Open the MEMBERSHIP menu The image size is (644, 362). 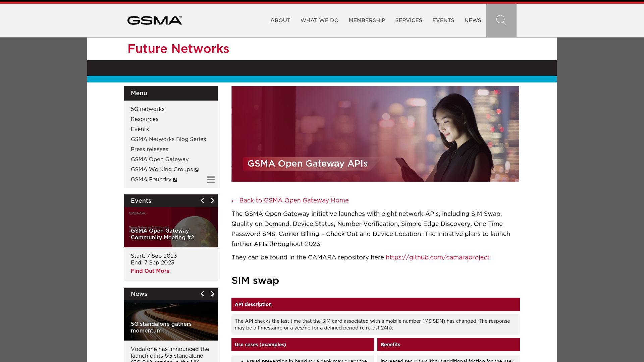367,20
